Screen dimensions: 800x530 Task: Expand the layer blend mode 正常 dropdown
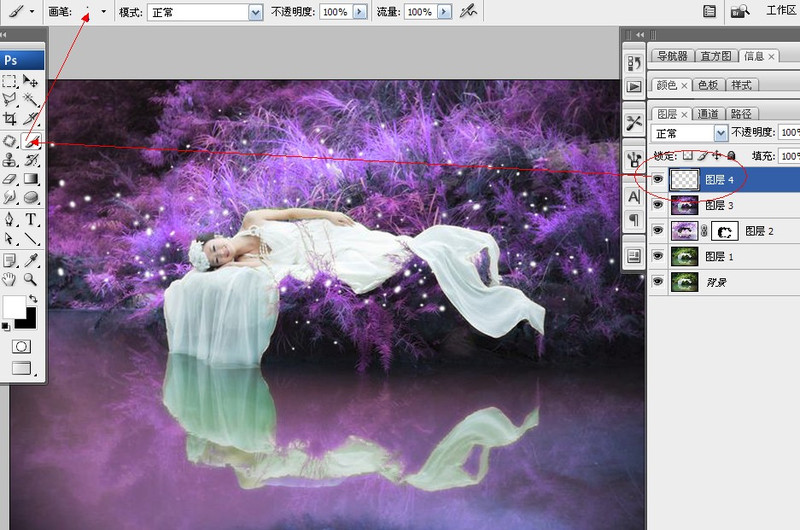pyautogui.click(x=721, y=133)
